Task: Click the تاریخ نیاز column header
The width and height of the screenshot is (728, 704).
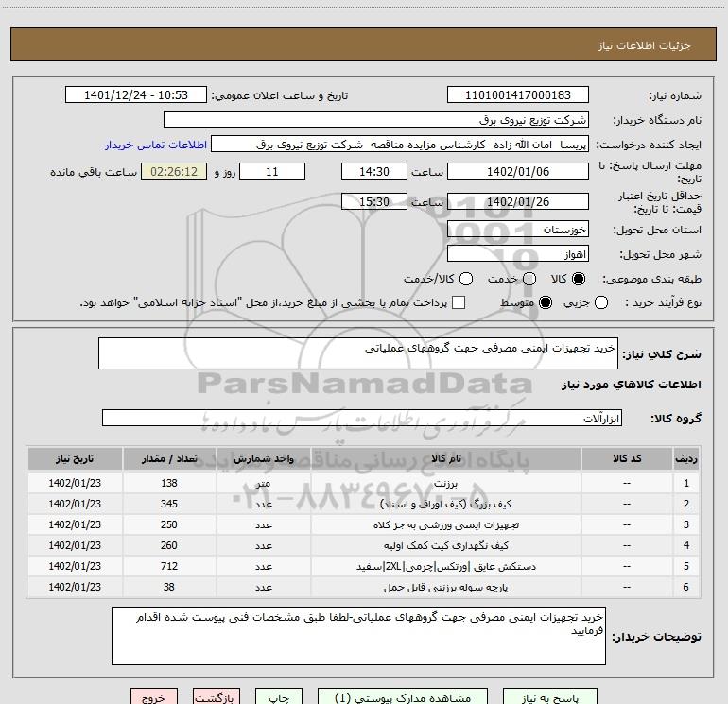Action: pos(75,459)
